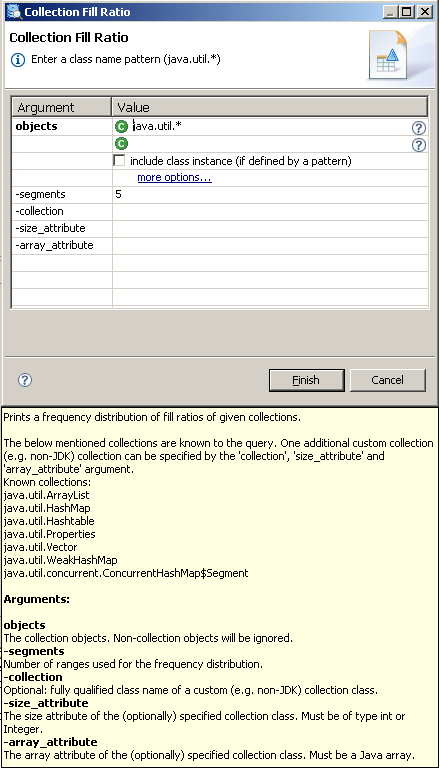Open help for the java.util.* objects row
Viewport: 440px width, 769px height.
(x=418, y=128)
